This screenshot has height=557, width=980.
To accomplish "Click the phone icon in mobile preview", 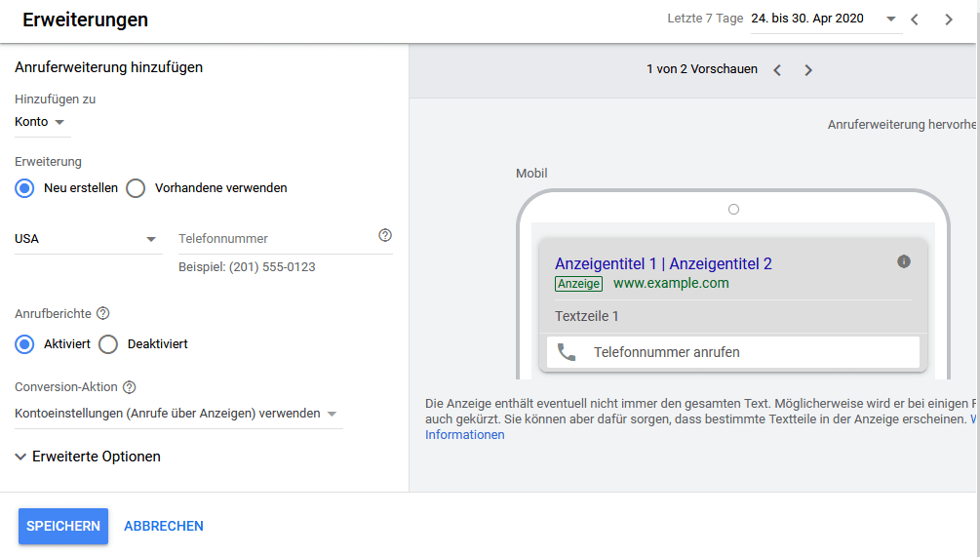I will point(567,352).
